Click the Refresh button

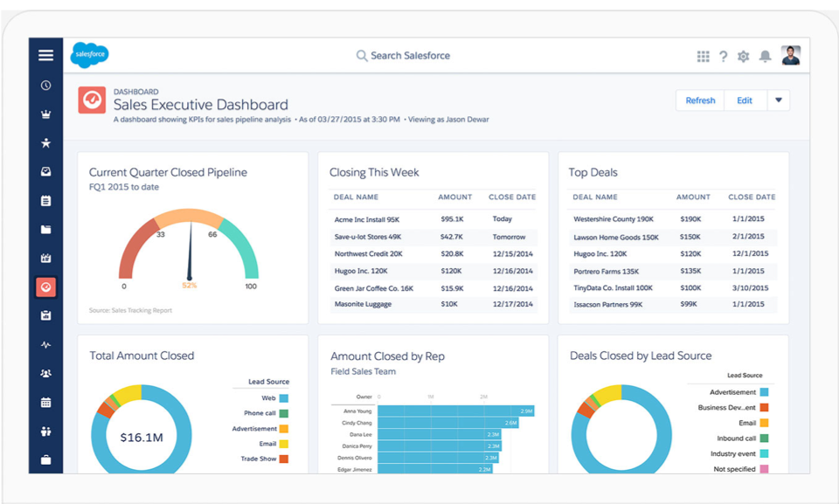pyautogui.click(x=700, y=100)
